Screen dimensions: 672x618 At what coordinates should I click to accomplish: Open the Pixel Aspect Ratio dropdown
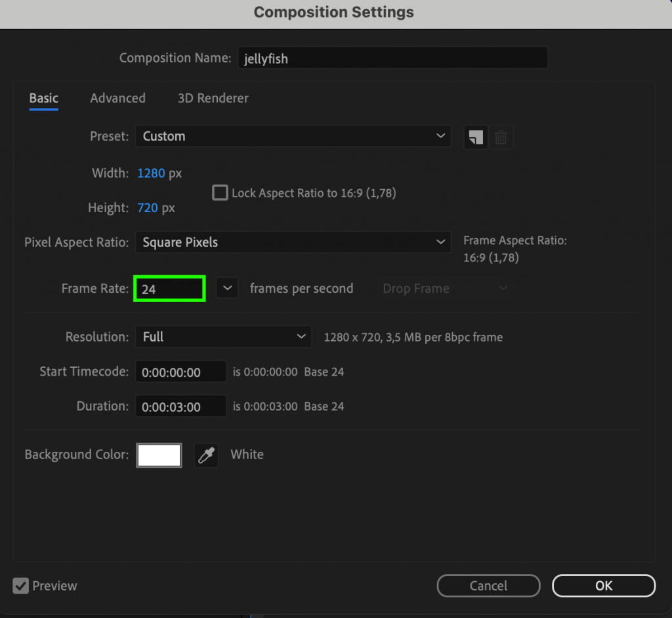point(293,242)
